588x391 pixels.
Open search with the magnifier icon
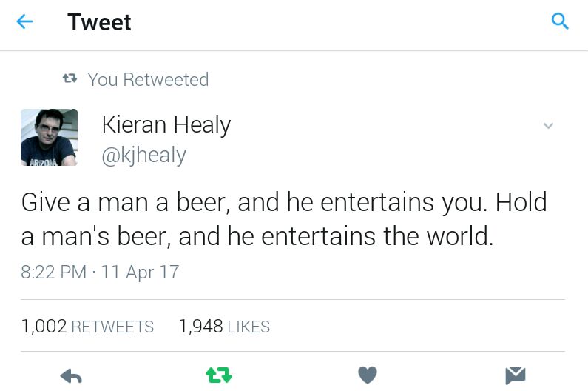tap(560, 21)
